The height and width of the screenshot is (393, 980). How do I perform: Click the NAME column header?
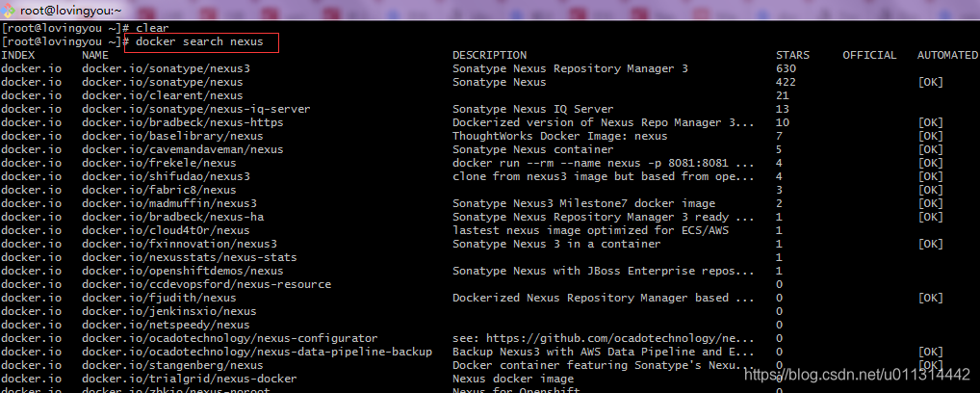click(x=95, y=55)
